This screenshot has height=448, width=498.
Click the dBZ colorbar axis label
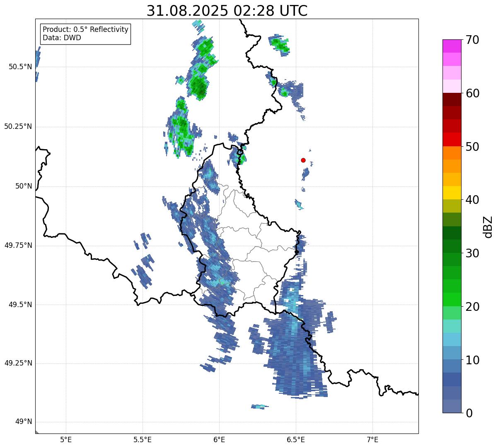coord(488,226)
